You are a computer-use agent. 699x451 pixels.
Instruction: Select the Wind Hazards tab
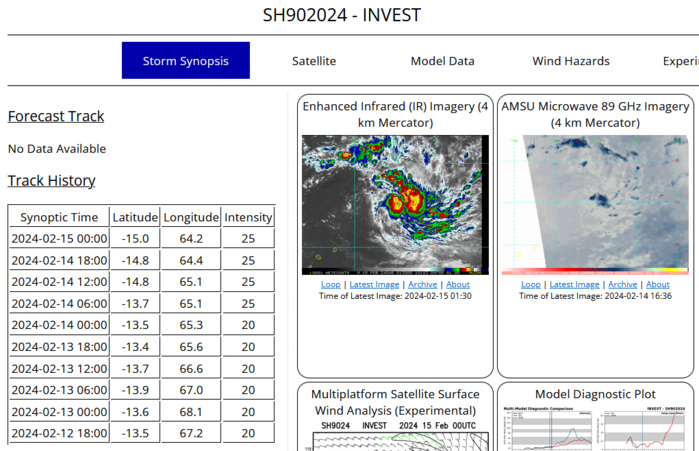[x=570, y=61]
